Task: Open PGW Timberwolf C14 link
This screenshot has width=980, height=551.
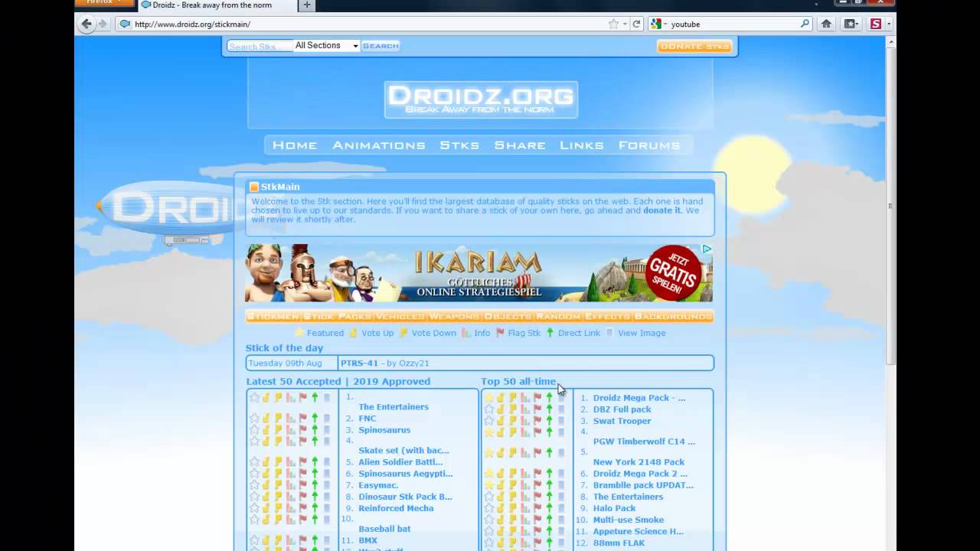Action: 644,442
